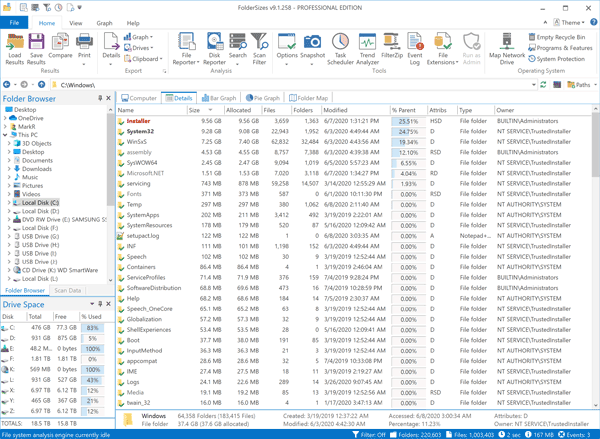
Task: Close the Folder Browser panel
Action: (x=108, y=98)
